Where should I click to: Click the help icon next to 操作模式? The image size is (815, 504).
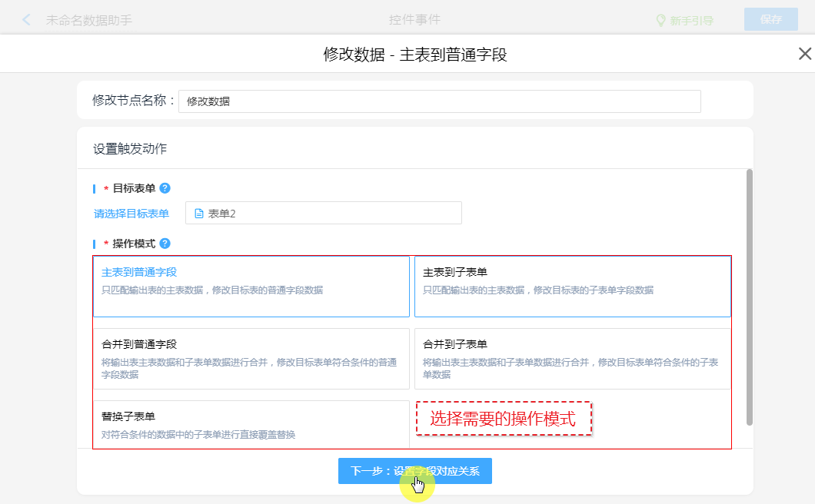(165, 244)
